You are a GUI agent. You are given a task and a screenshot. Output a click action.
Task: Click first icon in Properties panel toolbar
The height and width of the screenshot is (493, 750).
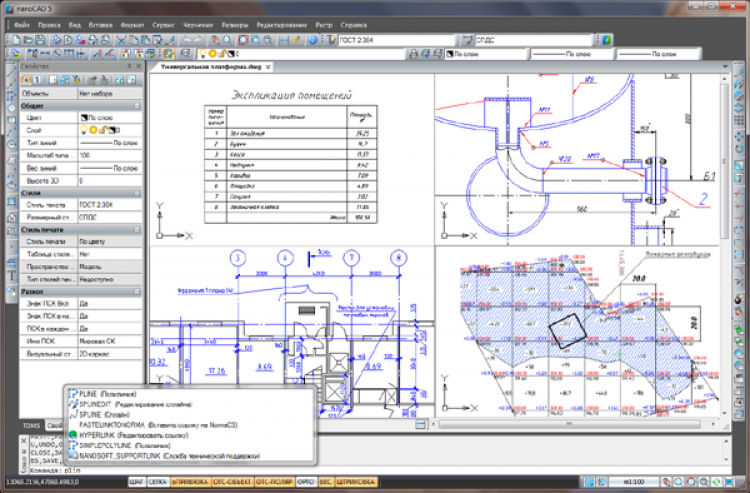pos(26,80)
